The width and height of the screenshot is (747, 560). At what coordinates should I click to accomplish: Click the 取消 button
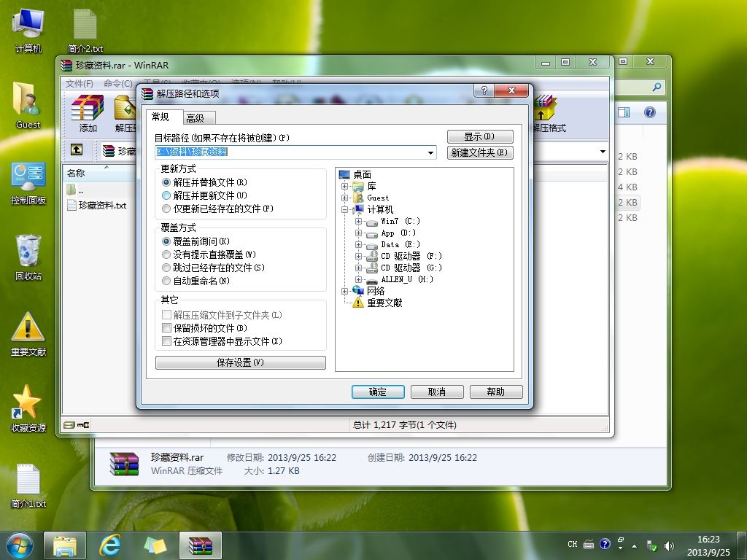tap(437, 392)
